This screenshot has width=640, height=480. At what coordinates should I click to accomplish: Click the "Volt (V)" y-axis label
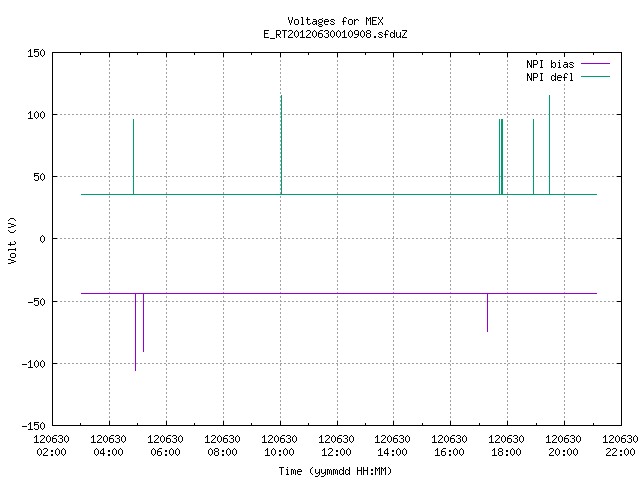pos(12,240)
